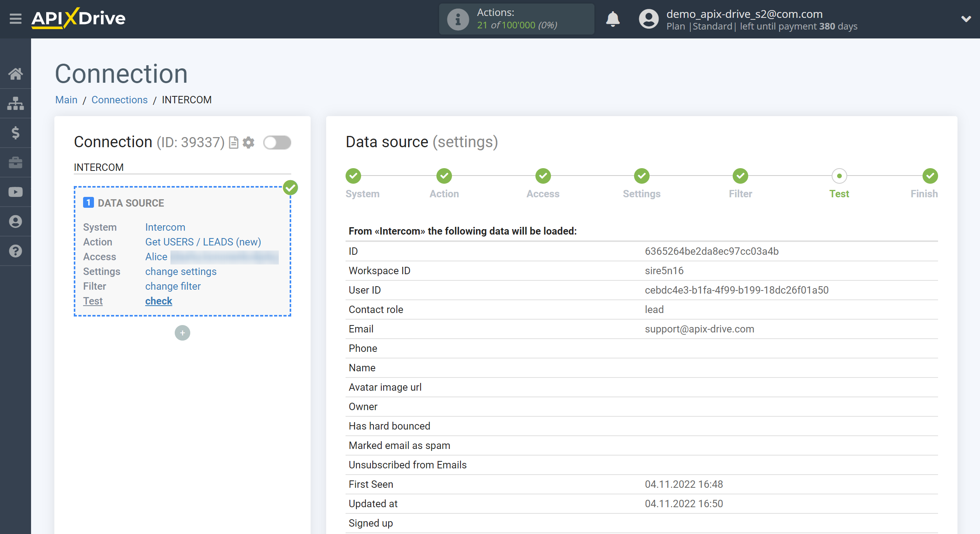Open the profile sidebar icon
The width and height of the screenshot is (980, 534).
(16, 221)
